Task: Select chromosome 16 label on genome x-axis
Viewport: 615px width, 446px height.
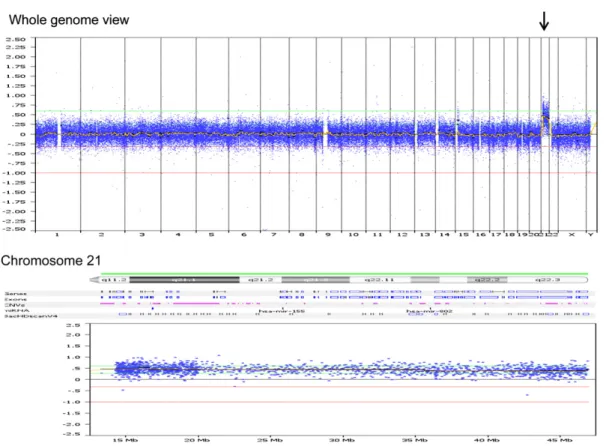Action: tap(481, 235)
